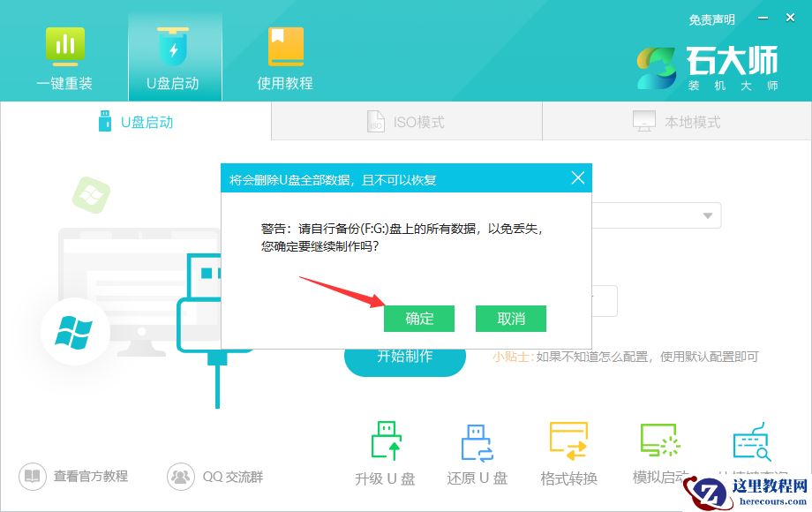Open the QQ交流群 group icon
The height and width of the screenshot is (512, 812).
coord(181,477)
